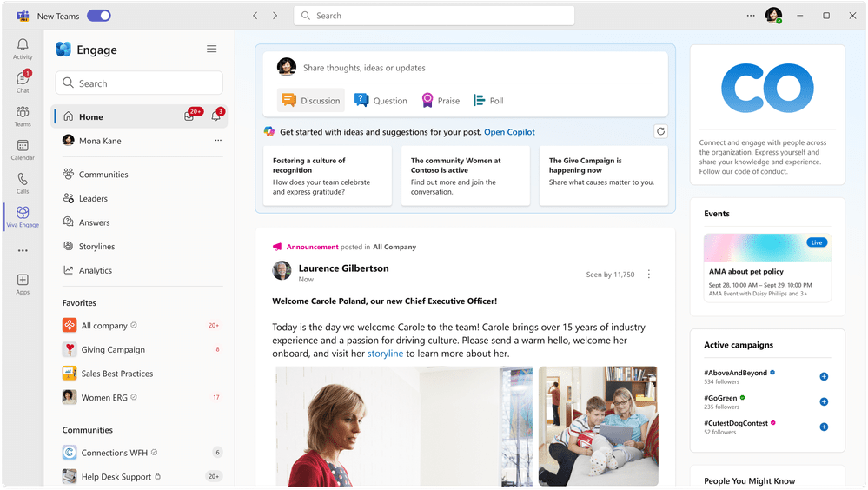Select the Question post type
The image size is (868, 490).
tap(381, 101)
